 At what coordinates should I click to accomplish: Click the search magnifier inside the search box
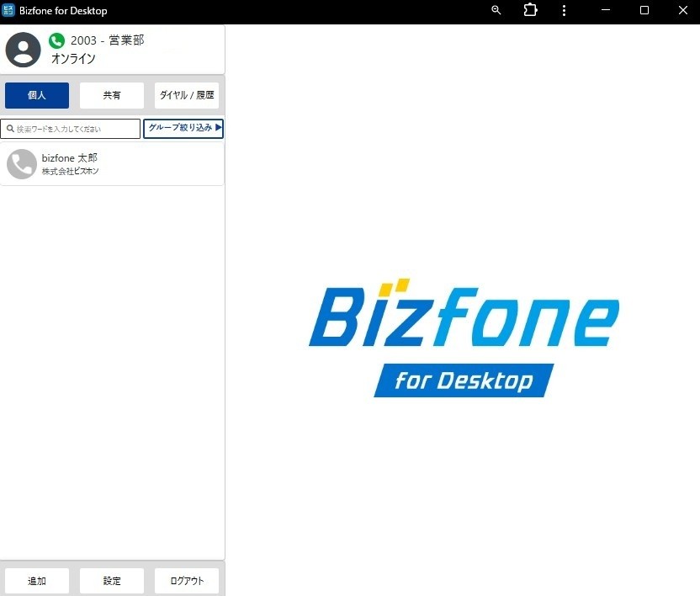(9, 128)
